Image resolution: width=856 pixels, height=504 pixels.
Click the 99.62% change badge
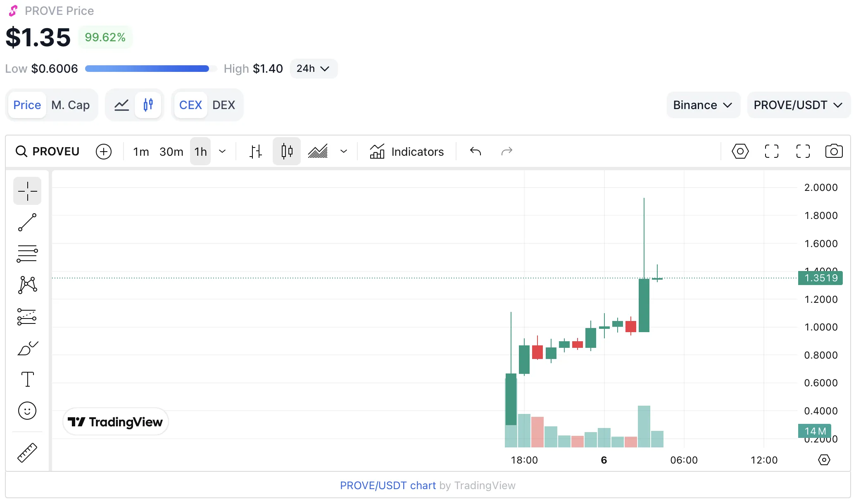coord(105,37)
